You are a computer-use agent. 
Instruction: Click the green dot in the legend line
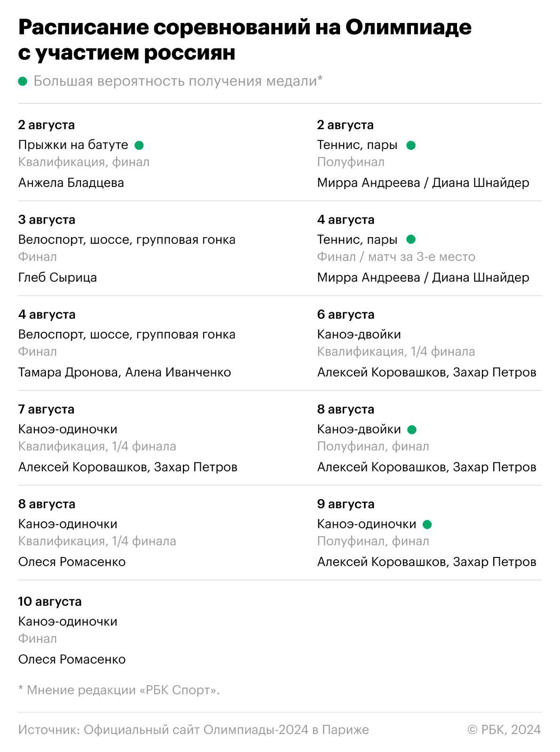tap(23, 81)
